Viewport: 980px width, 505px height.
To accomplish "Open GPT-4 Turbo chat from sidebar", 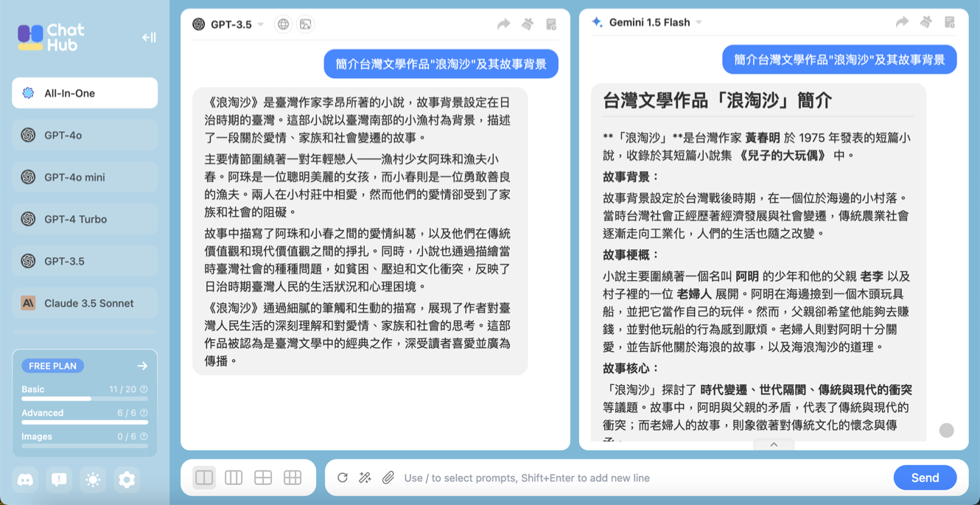I will coord(85,219).
